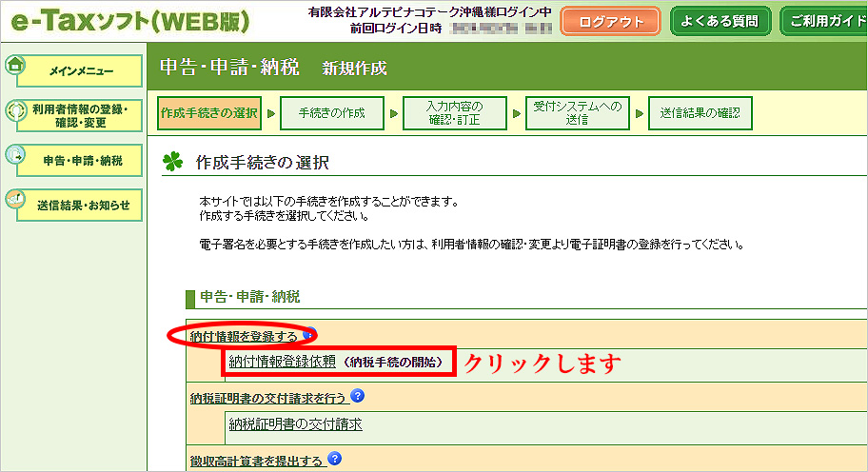868x472 pixels.
Task: Open 利用者情報の登録・確認・変更 menu
Action: coord(80,116)
